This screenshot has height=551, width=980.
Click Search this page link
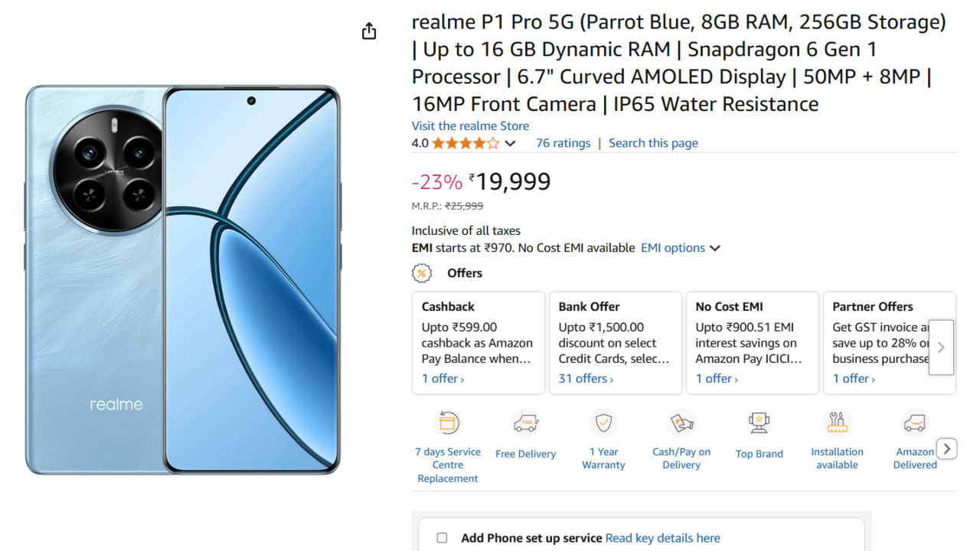[653, 143]
